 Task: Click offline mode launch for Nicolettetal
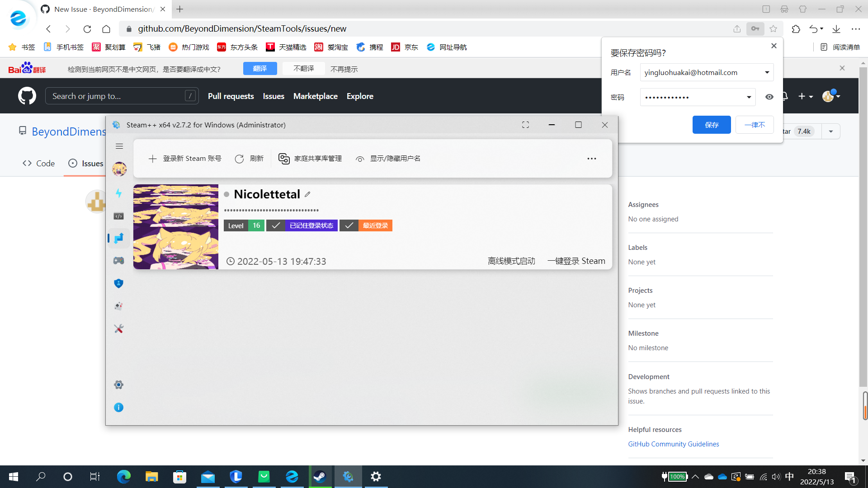pyautogui.click(x=511, y=261)
